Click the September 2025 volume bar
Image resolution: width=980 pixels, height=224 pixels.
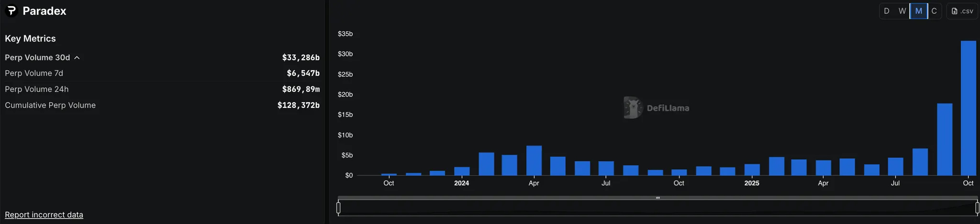coord(945,139)
